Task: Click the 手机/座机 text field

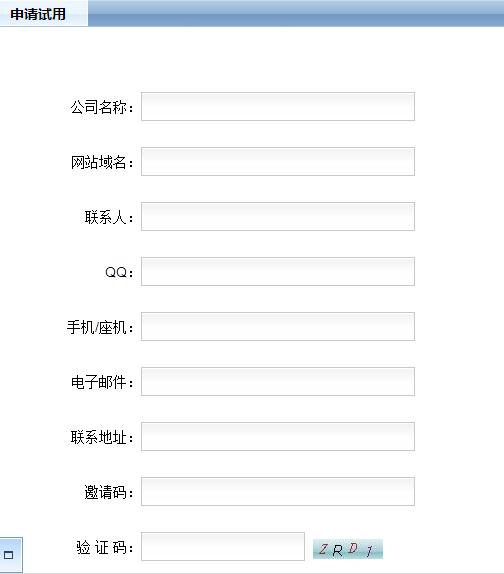Action: tap(278, 327)
